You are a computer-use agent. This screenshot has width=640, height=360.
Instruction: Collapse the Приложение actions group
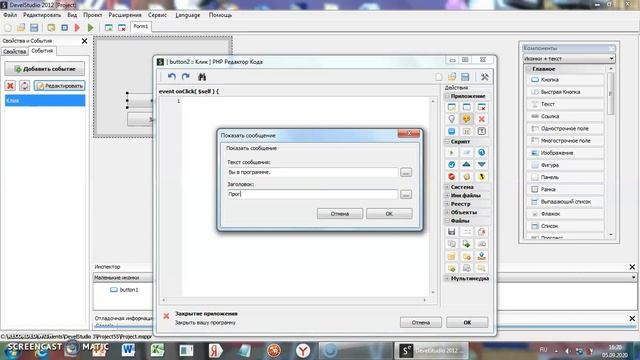[x=447, y=96]
